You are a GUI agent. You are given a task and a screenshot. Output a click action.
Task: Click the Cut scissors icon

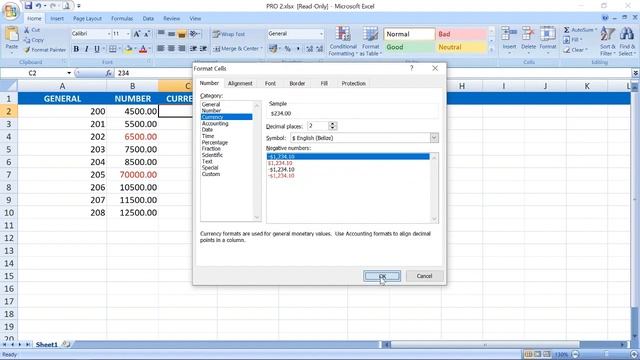(x=27, y=30)
